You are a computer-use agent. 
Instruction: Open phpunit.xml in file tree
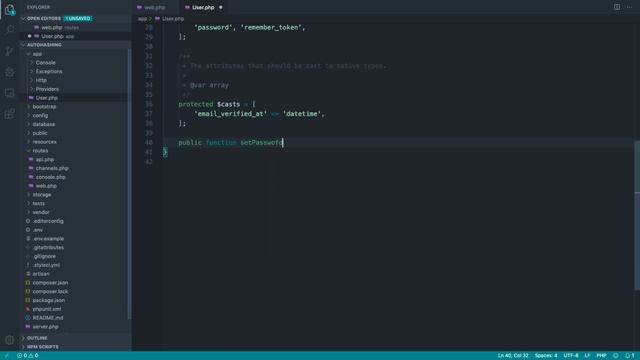click(x=76, y=309)
